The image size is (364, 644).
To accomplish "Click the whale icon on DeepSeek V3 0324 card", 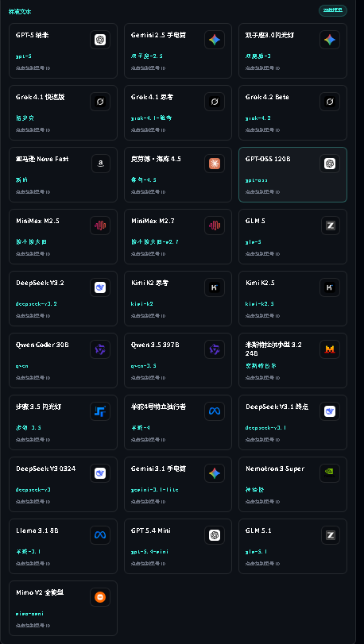I will pos(100,473).
